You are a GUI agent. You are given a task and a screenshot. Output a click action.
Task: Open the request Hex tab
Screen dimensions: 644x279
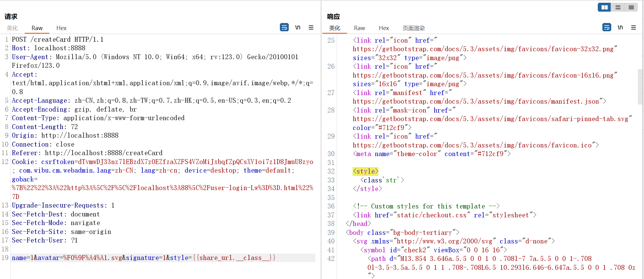point(61,28)
